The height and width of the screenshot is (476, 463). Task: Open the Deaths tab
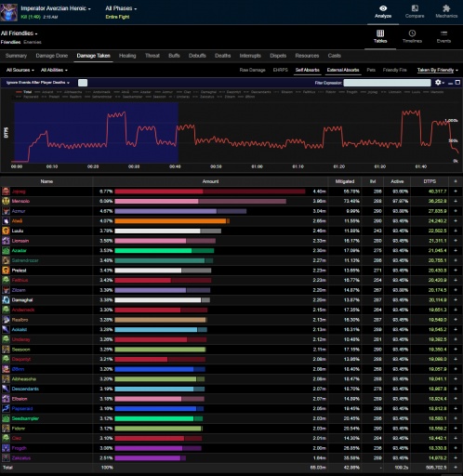(x=222, y=56)
